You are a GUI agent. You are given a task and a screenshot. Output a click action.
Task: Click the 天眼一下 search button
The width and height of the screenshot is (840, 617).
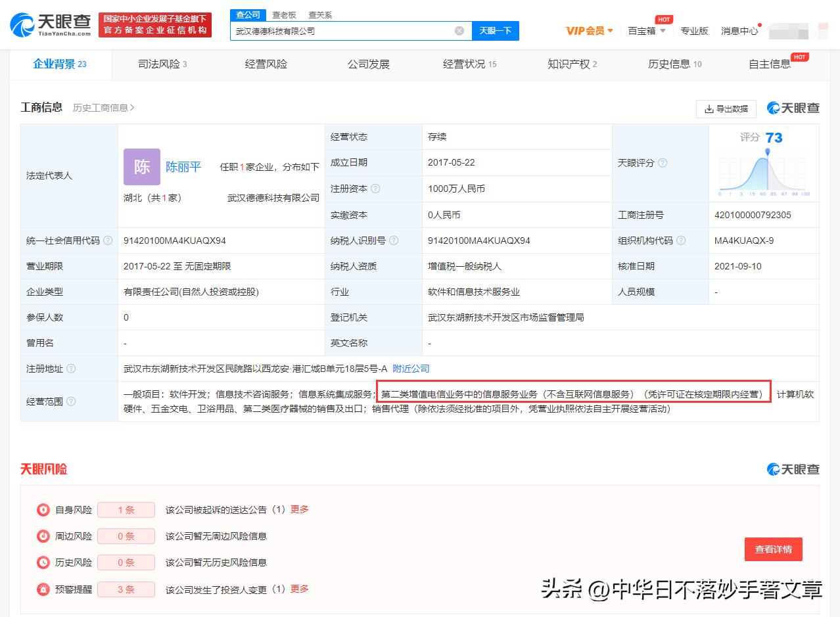[x=495, y=30]
